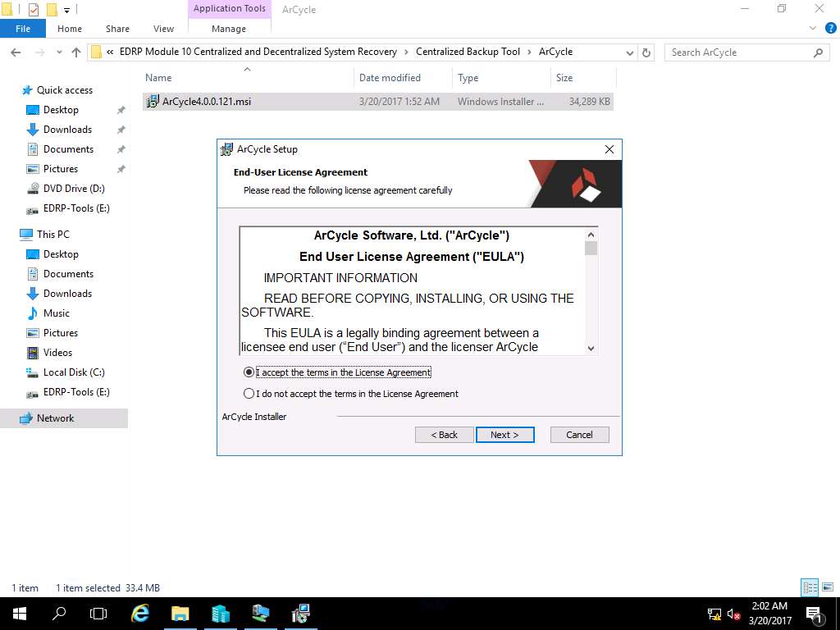This screenshot has height=630, width=840.
Task: Open Quick Access Toolbar customize dropdown
Action: coord(67,10)
